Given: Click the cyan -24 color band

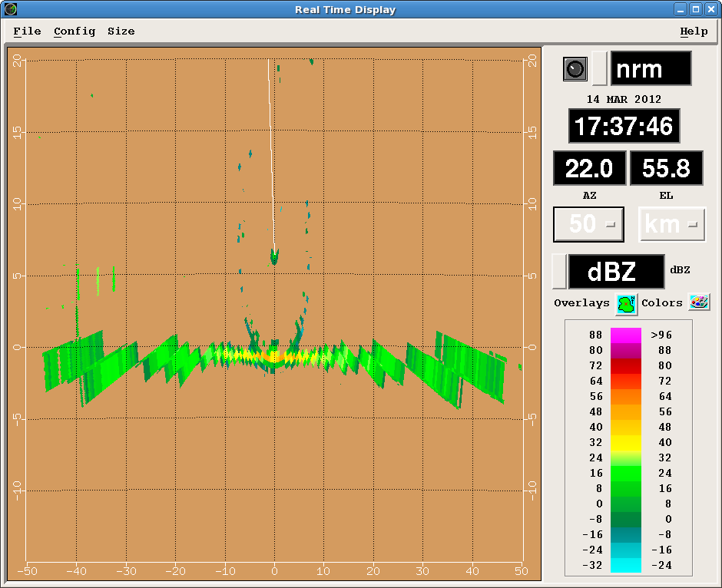Looking at the screenshot, I should 626,566.
